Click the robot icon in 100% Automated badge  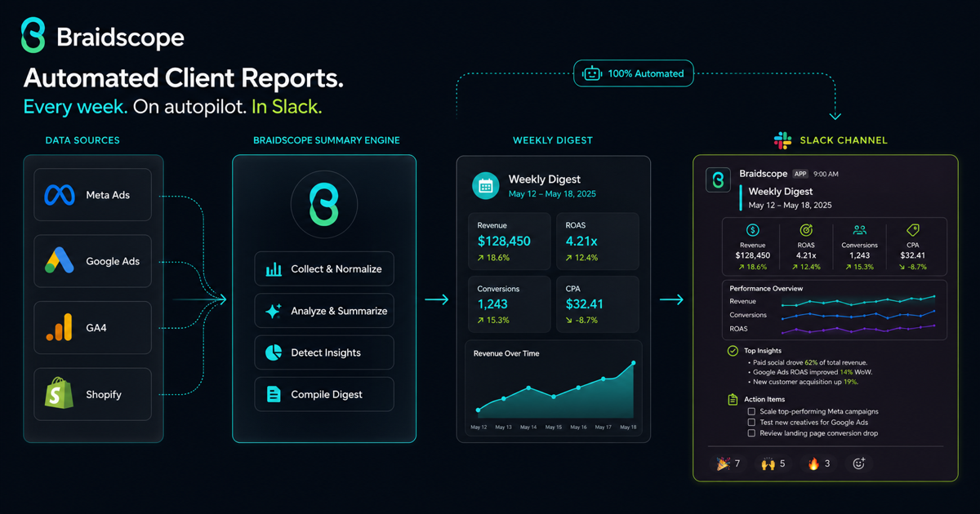coord(592,73)
